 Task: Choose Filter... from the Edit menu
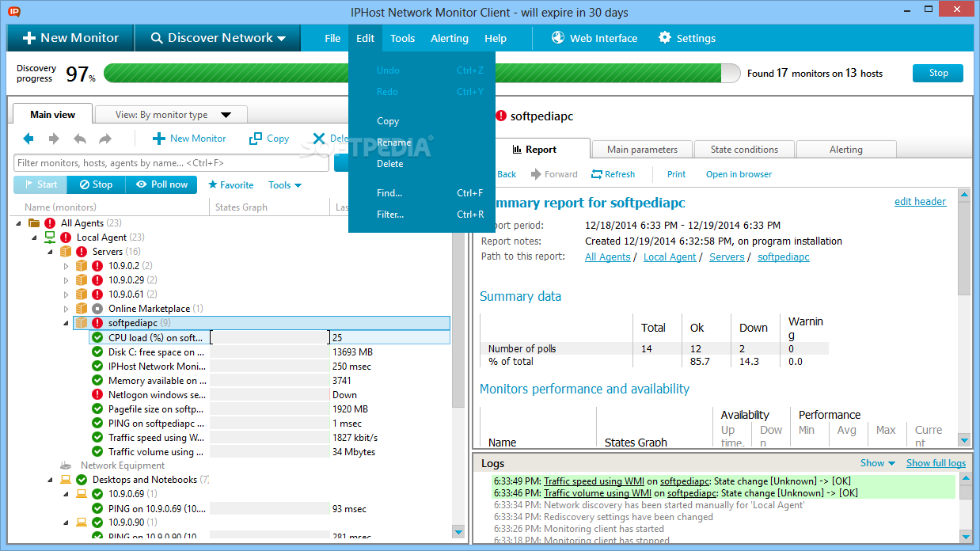[x=422, y=215]
